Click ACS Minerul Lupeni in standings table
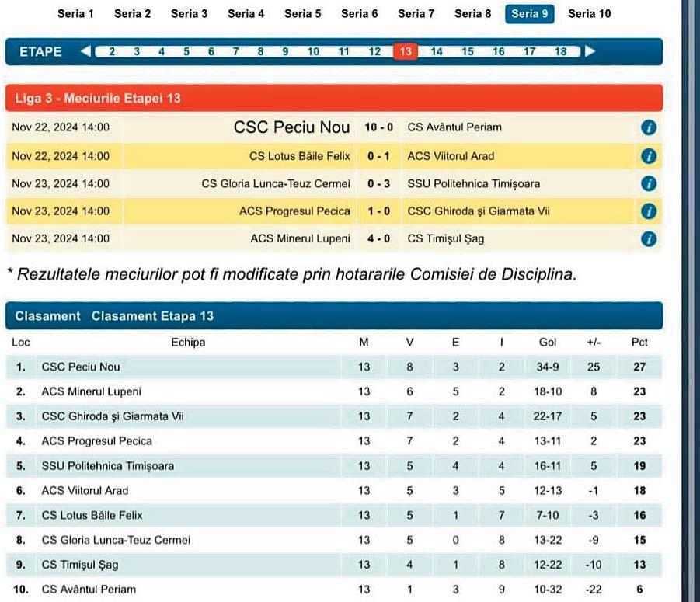 pyautogui.click(x=91, y=391)
